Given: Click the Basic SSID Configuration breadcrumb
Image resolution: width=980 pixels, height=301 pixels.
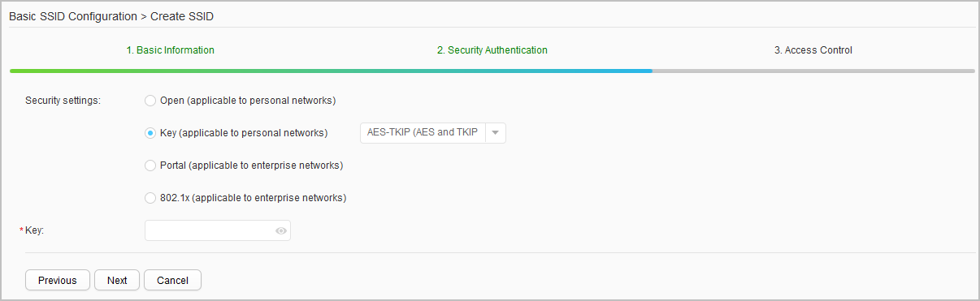Looking at the screenshot, I should coord(67,16).
